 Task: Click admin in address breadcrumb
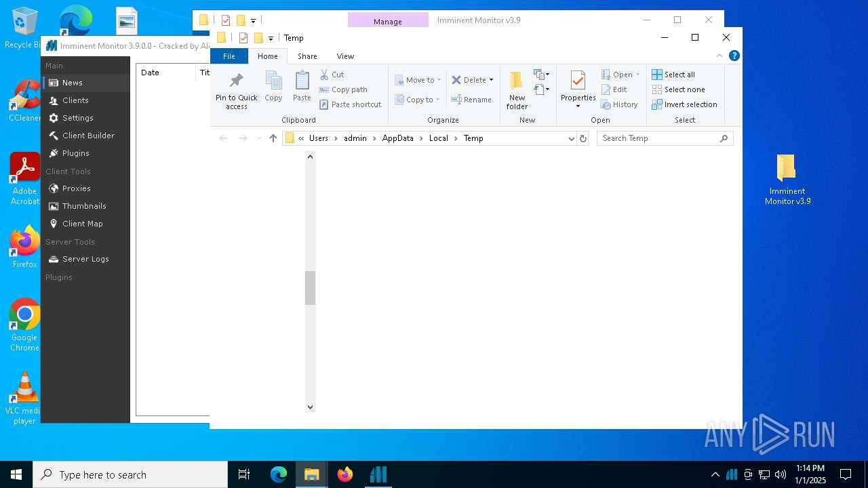pyautogui.click(x=355, y=138)
